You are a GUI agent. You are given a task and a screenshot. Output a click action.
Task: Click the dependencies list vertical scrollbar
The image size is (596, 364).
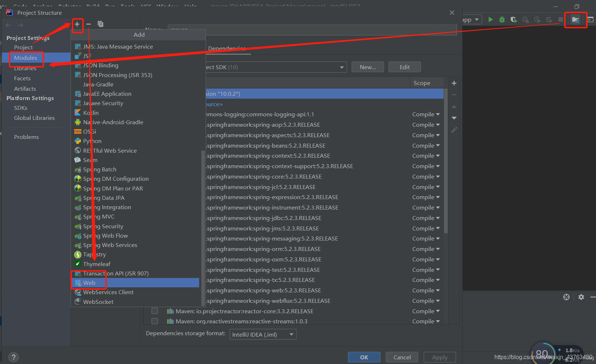446,161
